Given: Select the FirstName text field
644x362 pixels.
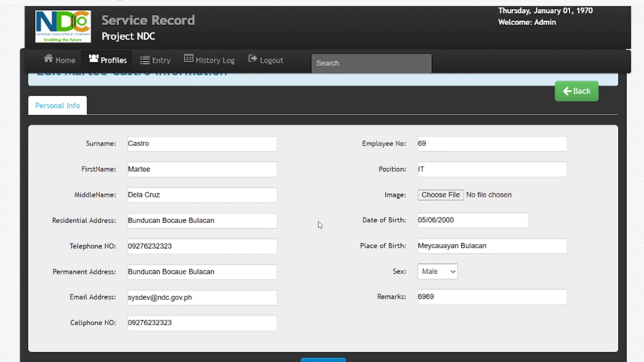Looking at the screenshot, I should [202, 169].
